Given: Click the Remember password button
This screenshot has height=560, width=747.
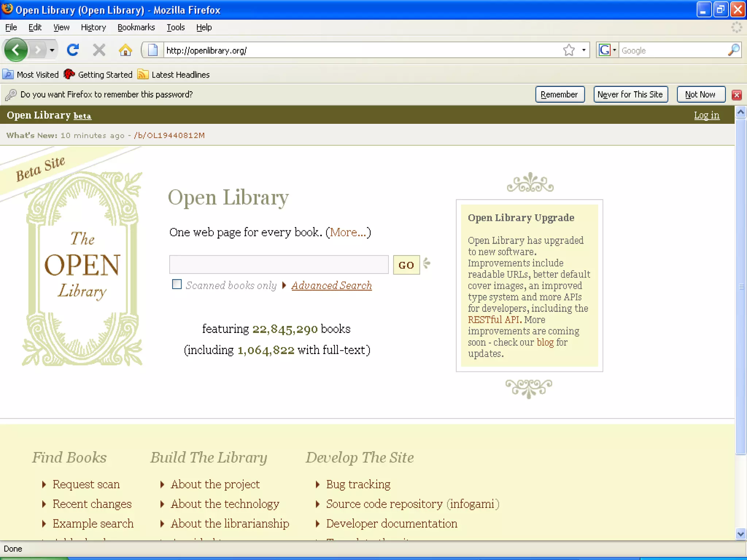Looking at the screenshot, I should pyautogui.click(x=560, y=95).
